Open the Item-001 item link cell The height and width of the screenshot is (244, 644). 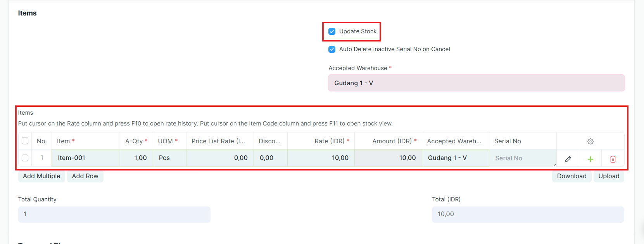(x=85, y=158)
